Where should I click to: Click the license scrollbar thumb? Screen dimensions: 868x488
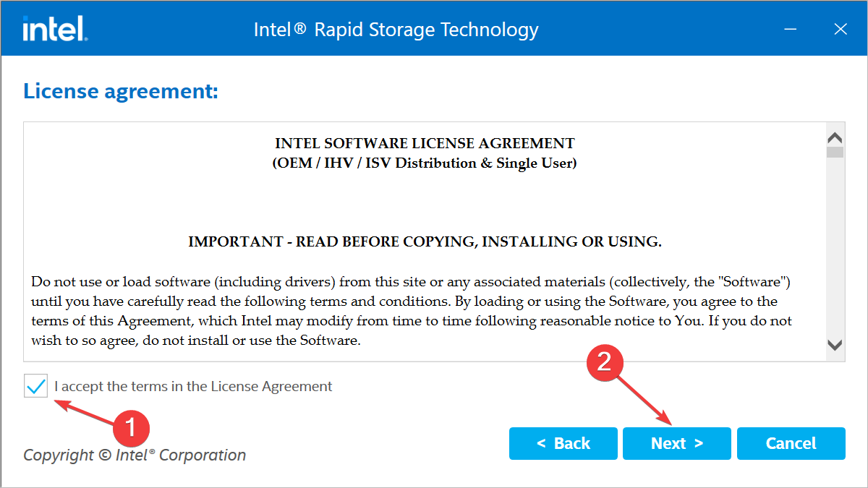[835, 152]
